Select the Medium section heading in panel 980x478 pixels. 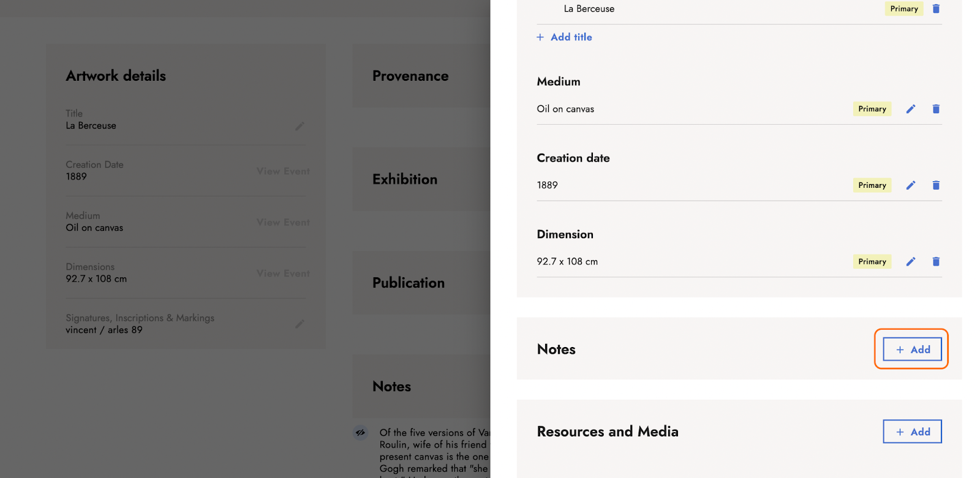(559, 82)
